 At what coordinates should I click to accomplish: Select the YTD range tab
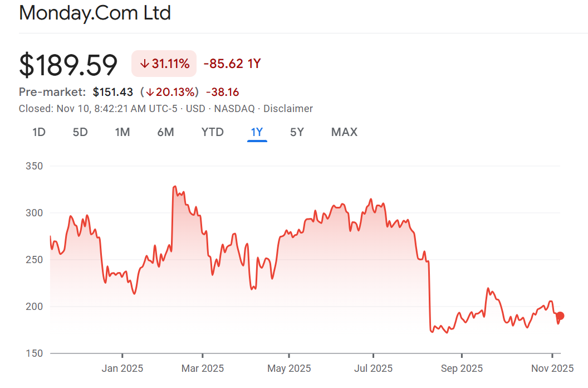(212, 132)
